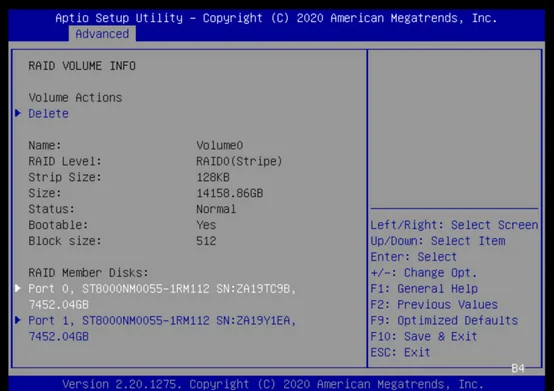Image resolution: width=554 pixels, height=391 pixels.
Task: Click the RAID Member Disks: label
Action: click(x=88, y=273)
